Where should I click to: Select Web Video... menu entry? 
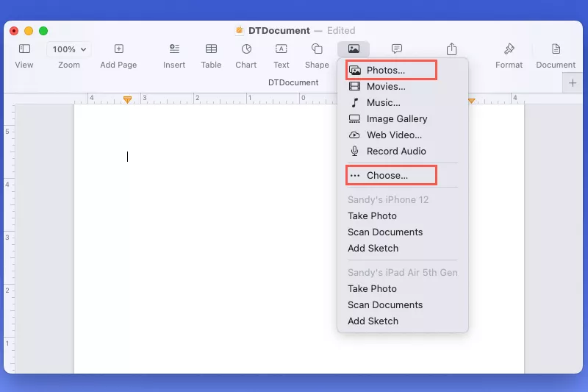click(403, 135)
